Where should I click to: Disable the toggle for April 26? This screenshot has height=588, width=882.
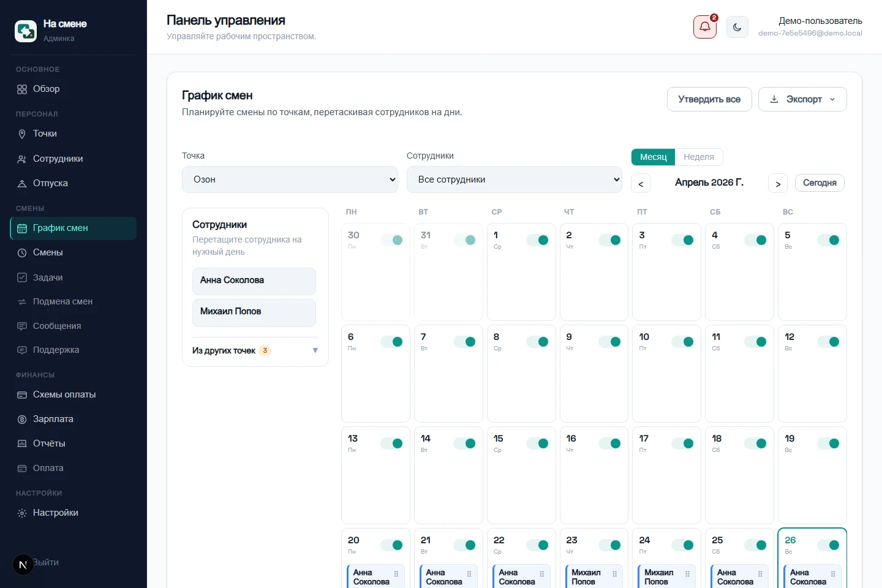pyautogui.click(x=829, y=545)
